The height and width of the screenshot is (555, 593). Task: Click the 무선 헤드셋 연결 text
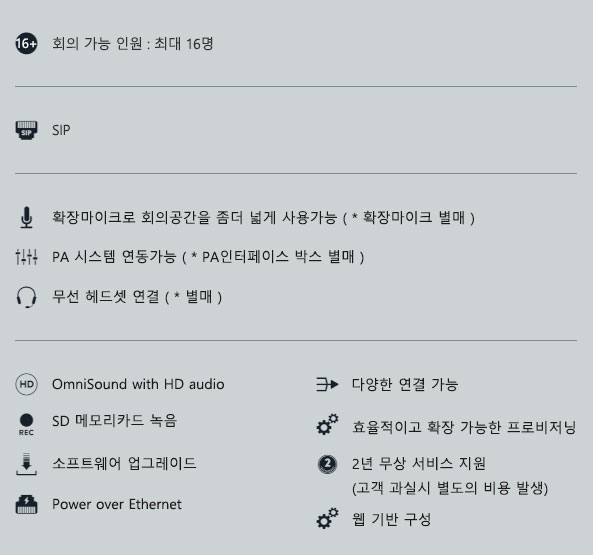106,296
